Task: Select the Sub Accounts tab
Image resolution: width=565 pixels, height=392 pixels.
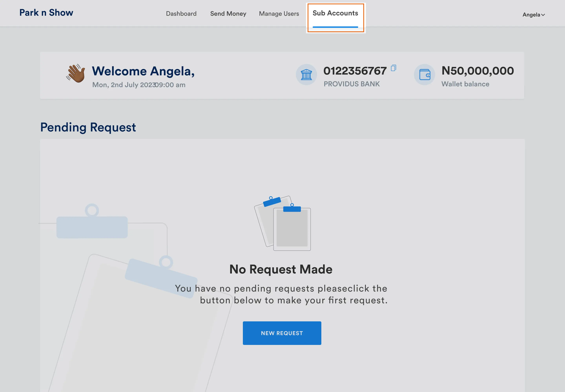Action: pyautogui.click(x=335, y=13)
